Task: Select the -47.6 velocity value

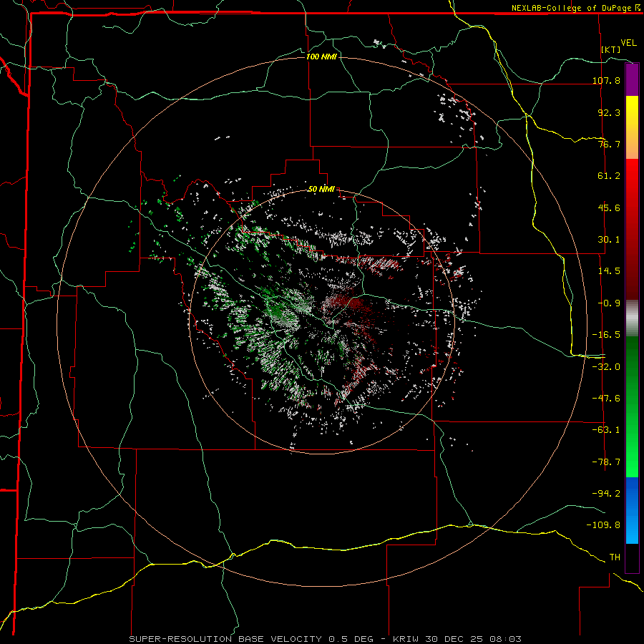Action: [x=606, y=399]
